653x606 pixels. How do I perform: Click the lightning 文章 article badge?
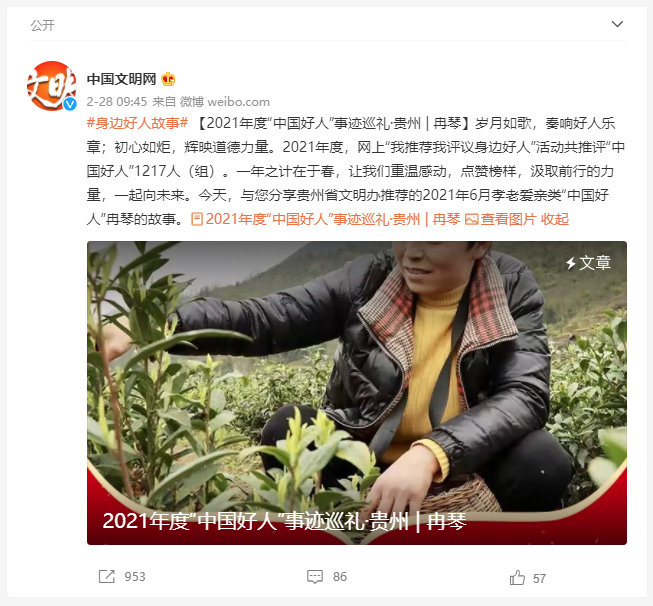pyautogui.click(x=588, y=263)
